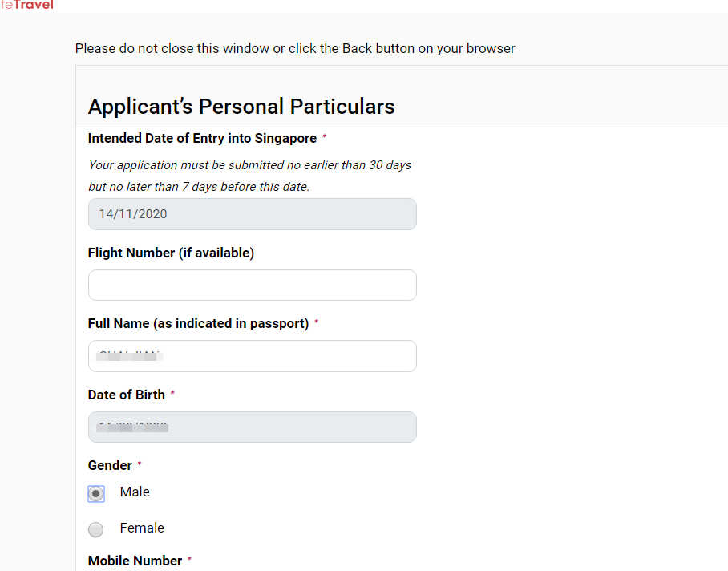Open the Intended Date of Entry date field
Viewport: 728px width, 571px height.
(x=252, y=214)
